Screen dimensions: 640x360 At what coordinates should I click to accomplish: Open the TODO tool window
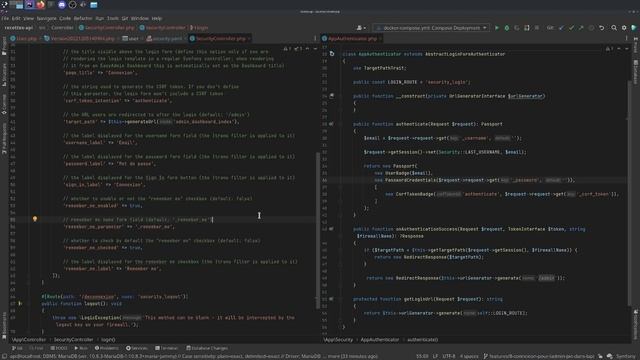tap(59, 348)
